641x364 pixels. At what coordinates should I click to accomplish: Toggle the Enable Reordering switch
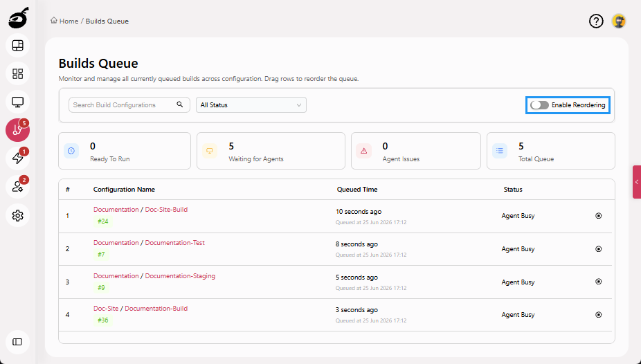click(540, 105)
